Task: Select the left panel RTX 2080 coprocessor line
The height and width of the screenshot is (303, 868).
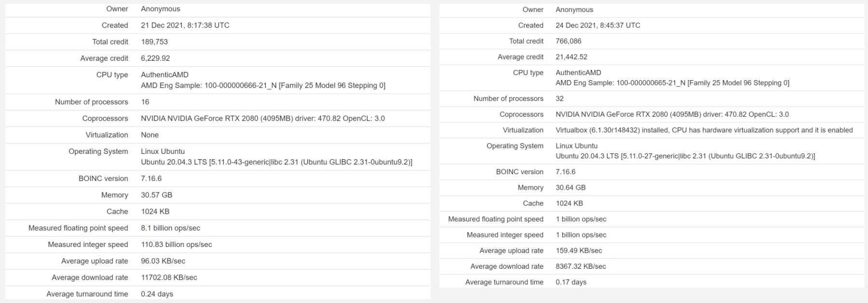Action: tap(263, 118)
